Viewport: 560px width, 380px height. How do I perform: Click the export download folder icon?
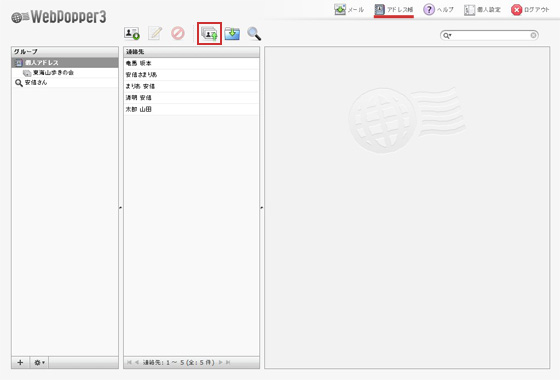pyautogui.click(x=232, y=34)
